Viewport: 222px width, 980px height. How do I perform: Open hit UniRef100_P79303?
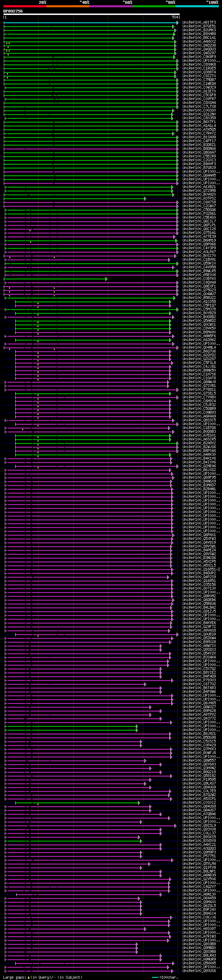point(199,680)
